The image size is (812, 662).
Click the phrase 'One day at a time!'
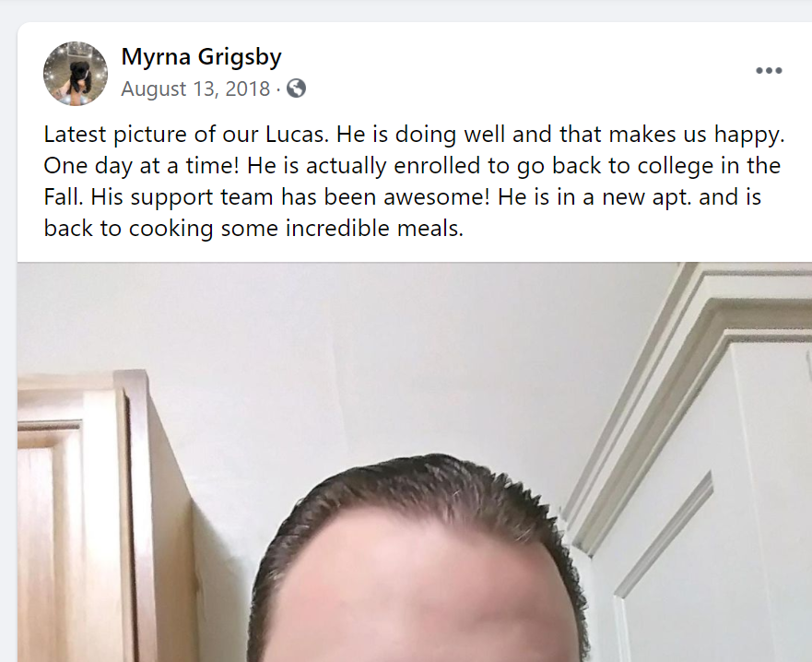pyautogui.click(x=141, y=166)
